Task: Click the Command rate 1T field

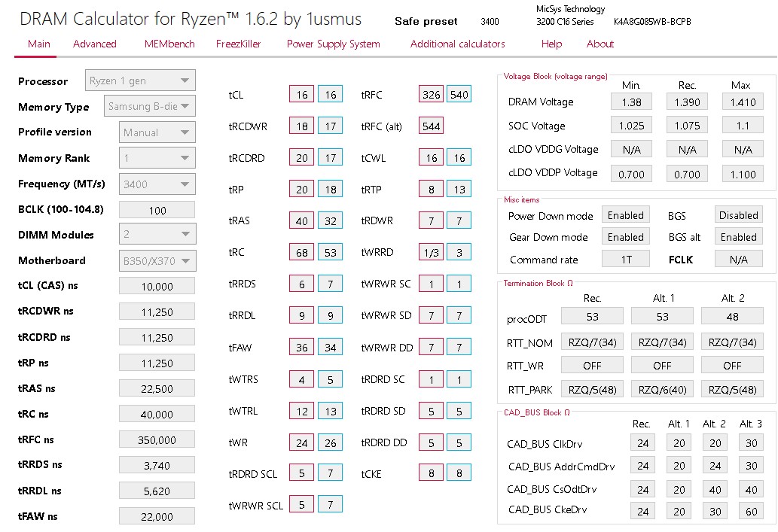Action: [x=626, y=260]
